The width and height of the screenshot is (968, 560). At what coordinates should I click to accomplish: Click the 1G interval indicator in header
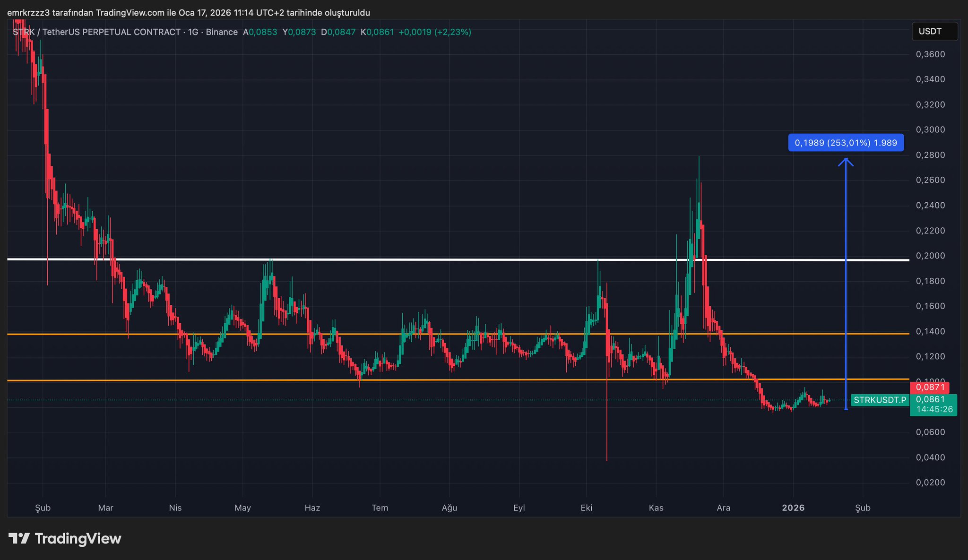(x=193, y=32)
